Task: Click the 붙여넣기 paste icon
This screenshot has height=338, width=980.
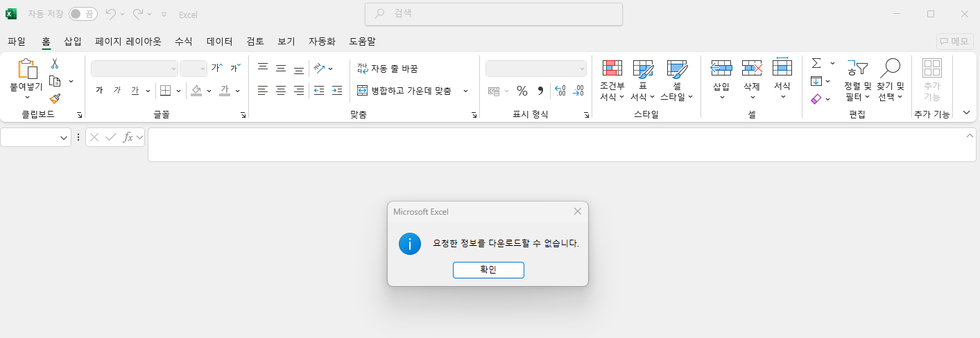Action: (x=26, y=69)
